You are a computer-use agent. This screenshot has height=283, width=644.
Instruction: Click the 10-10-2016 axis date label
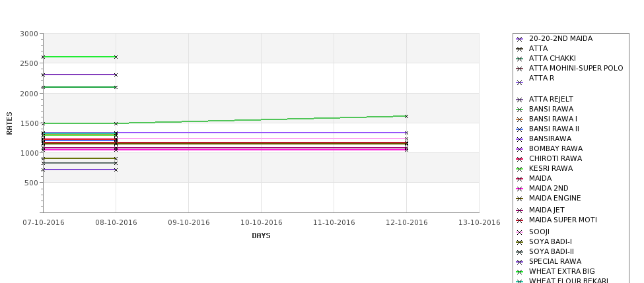click(261, 223)
